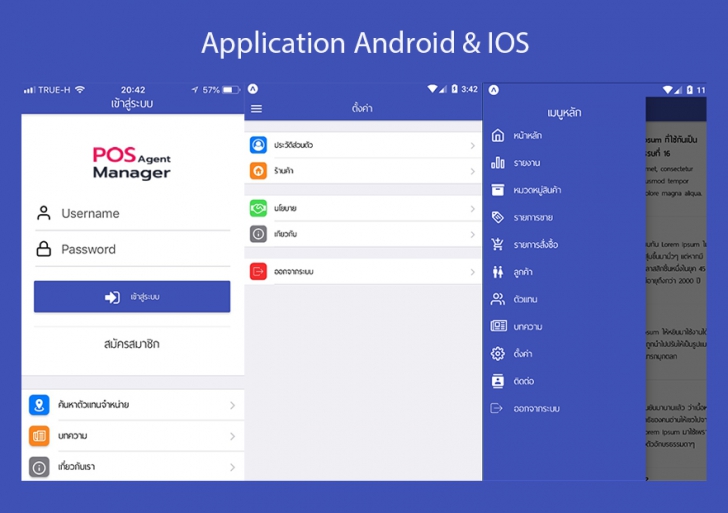Open ลูกค้า text in drawer menu

523,272
